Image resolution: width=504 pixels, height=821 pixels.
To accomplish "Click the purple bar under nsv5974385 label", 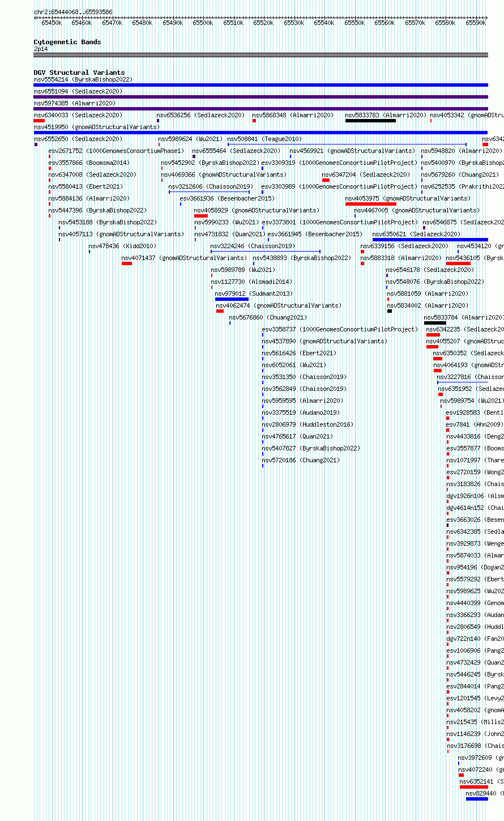I will click(x=260, y=109).
